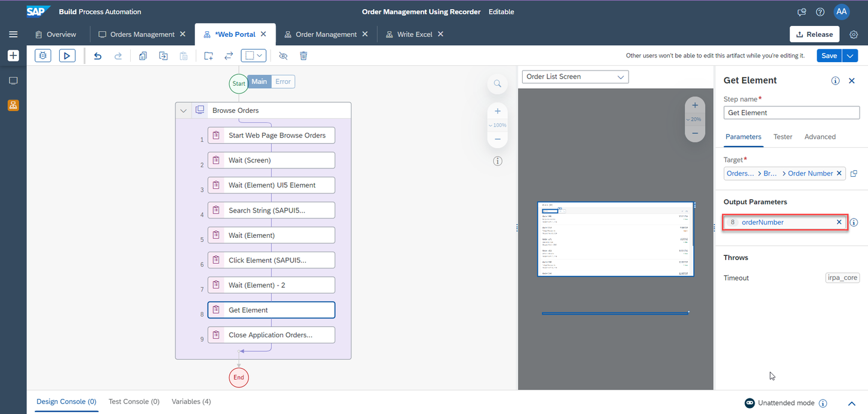Open the canvas search magnifier
Viewport: 868px width, 414px height.
click(497, 84)
